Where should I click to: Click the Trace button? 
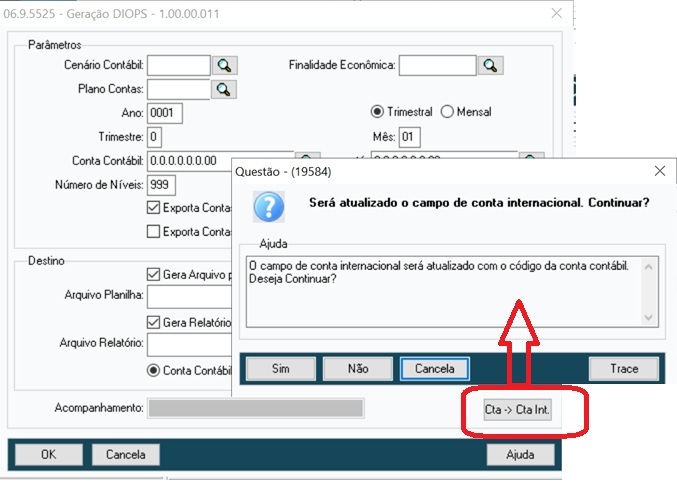[x=624, y=369]
